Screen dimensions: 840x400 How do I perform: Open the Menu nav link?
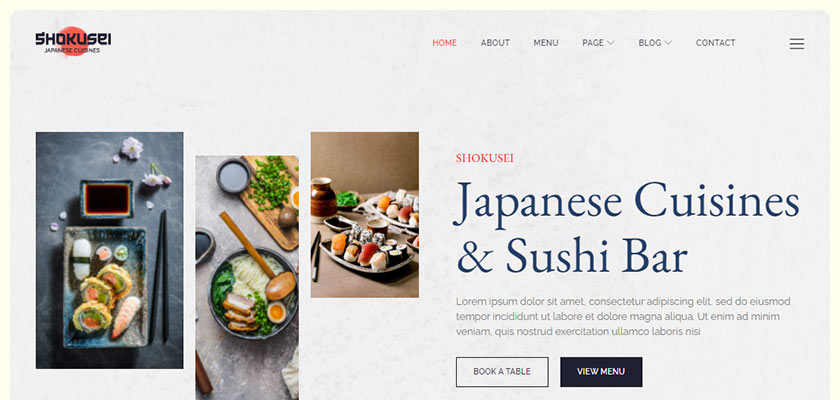(546, 43)
